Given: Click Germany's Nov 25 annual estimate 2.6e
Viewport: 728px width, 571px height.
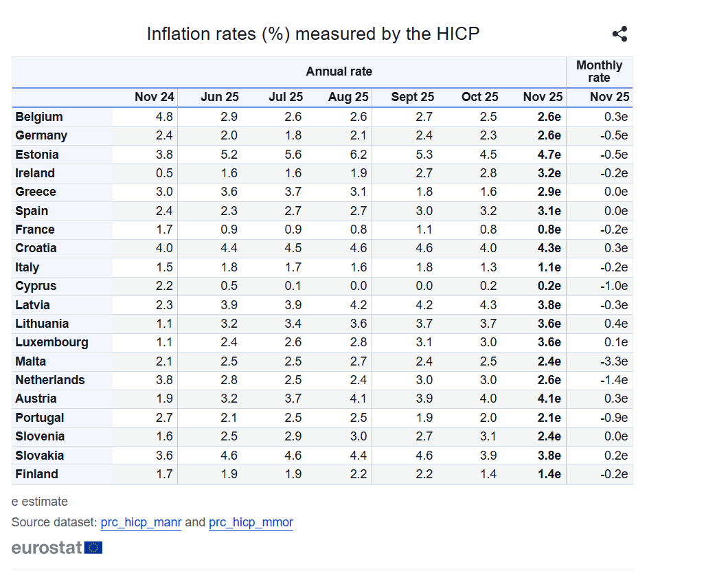Looking at the screenshot, I should pos(549,135).
